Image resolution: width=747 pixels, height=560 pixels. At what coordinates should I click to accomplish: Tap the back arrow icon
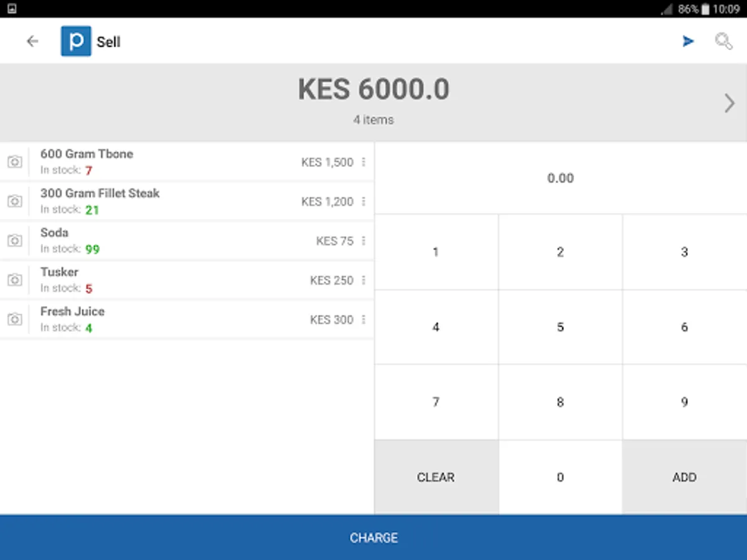pyautogui.click(x=32, y=42)
